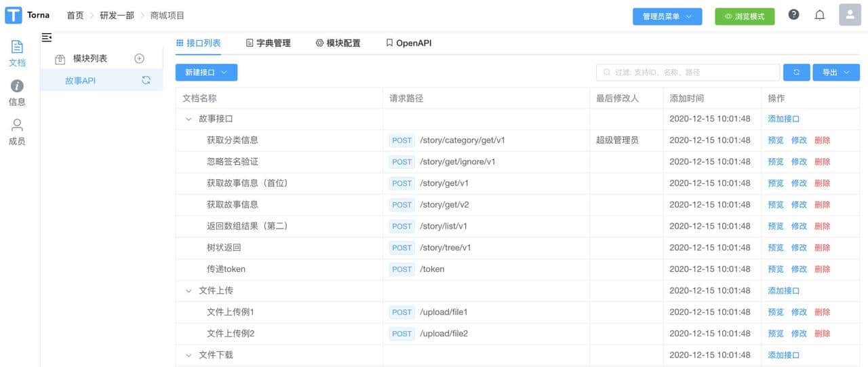Click 预览 for 传递token
This screenshot has height=367, width=868.
[776, 269]
